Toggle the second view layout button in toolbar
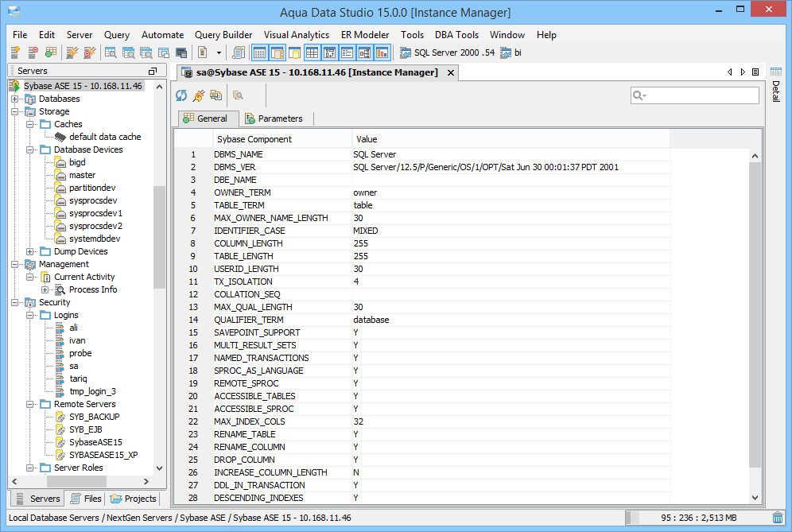 tap(278, 52)
